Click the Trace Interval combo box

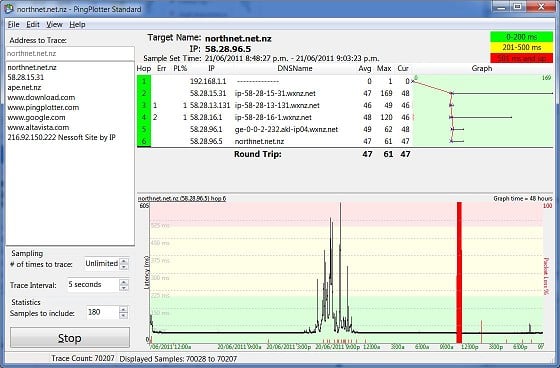click(98, 285)
